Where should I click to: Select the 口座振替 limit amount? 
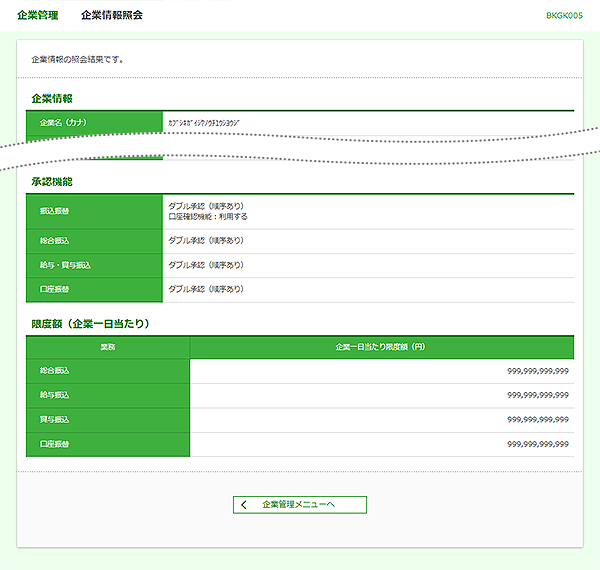[x=538, y=445]
